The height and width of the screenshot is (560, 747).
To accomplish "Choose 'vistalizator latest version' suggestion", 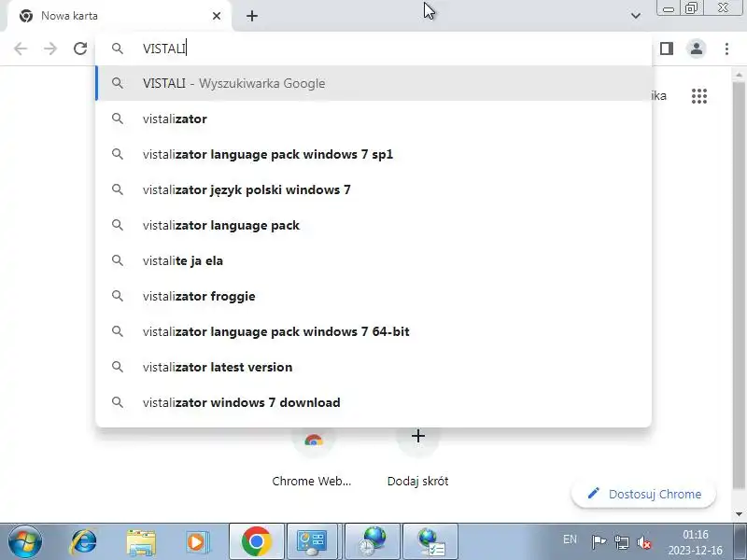I will pyautogui.click(x=373, y=367).
